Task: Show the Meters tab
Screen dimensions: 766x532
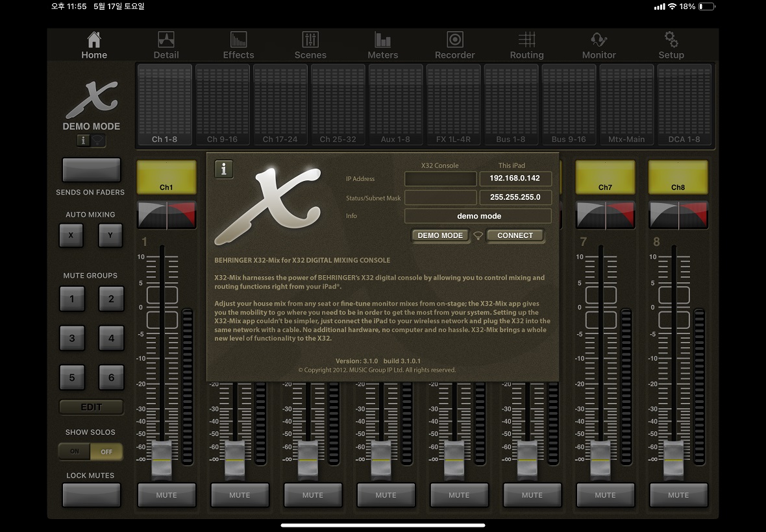Action: click(382, 45)
